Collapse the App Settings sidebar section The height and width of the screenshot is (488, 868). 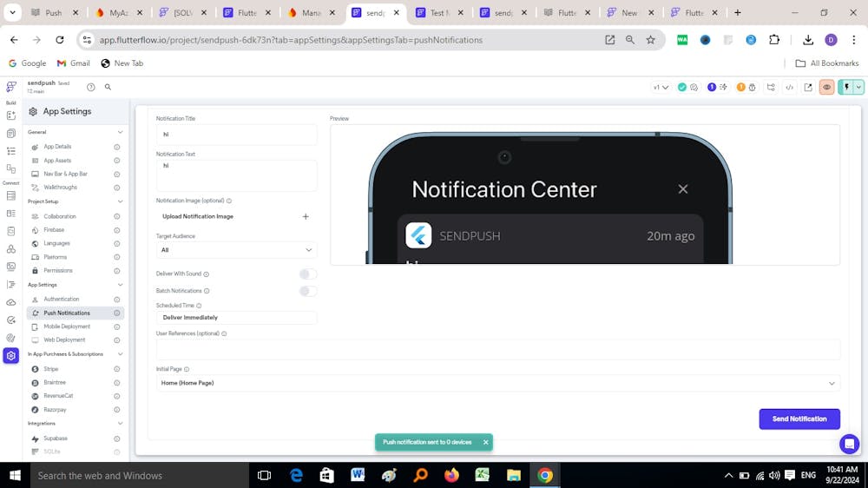pyautogui.click(x=120, y=285)
